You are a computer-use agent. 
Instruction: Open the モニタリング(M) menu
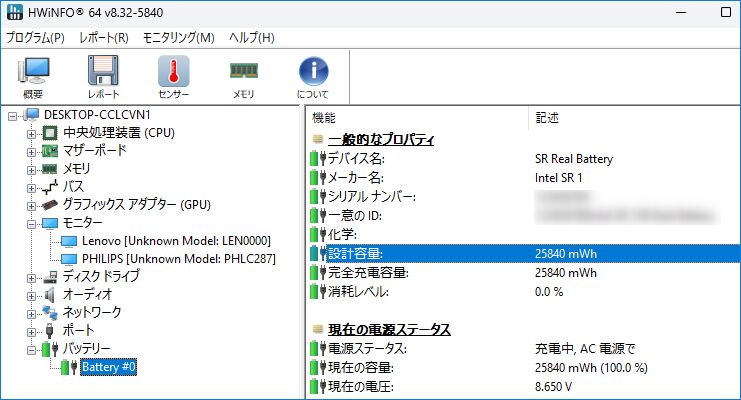tap(179, 38)
